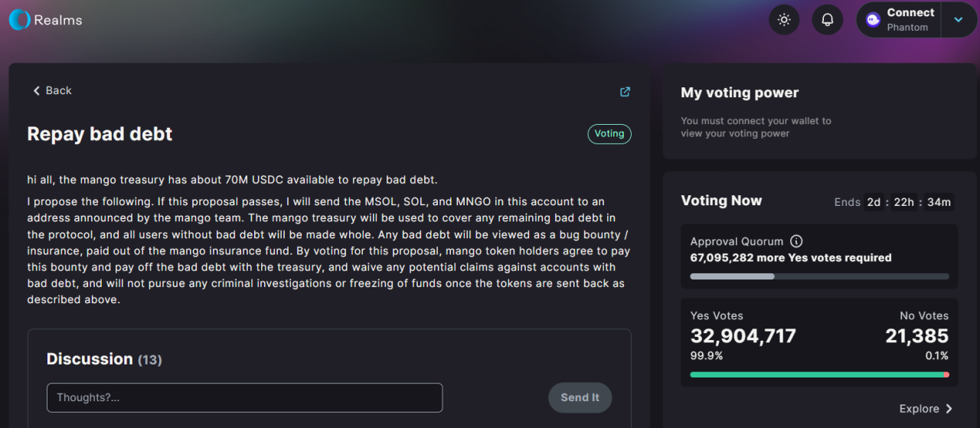Screen dimensions: 980x428
Task: Go Back to proposals list
Action: [52, 90]
